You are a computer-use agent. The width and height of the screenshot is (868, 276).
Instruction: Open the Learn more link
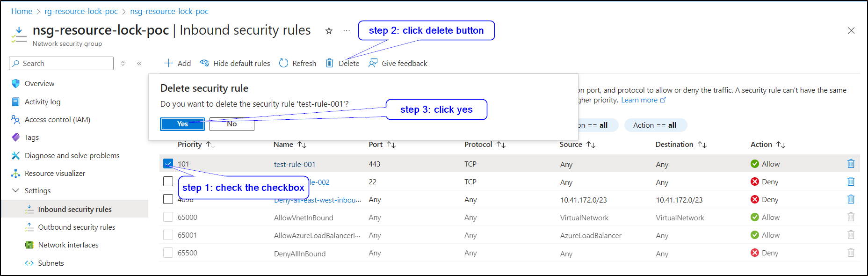(643, 100)
